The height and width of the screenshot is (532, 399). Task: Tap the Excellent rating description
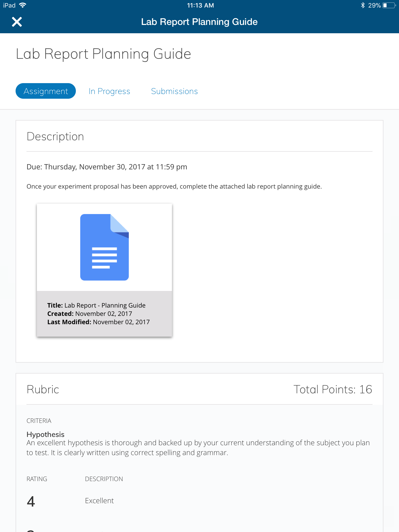(99, 501)
